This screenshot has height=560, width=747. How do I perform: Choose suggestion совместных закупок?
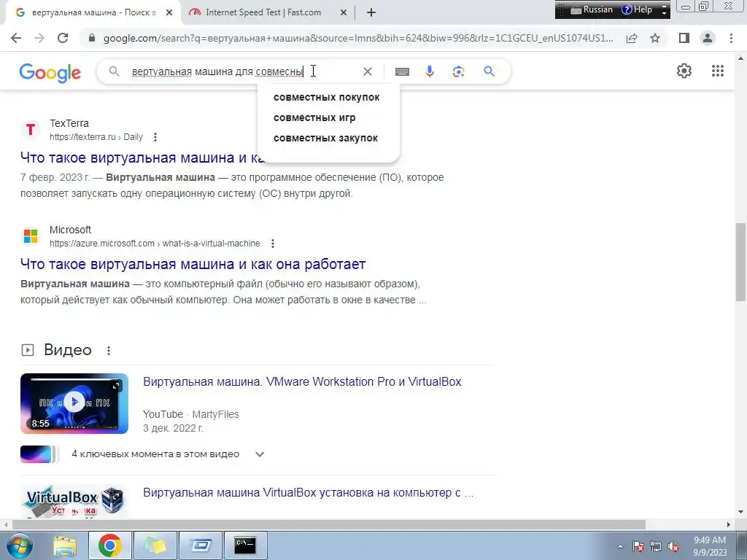(325, 138)
